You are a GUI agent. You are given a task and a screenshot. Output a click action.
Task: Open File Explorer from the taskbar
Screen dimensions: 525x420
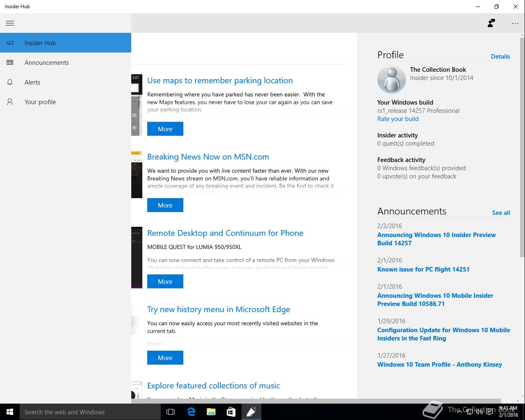(211, 412)
